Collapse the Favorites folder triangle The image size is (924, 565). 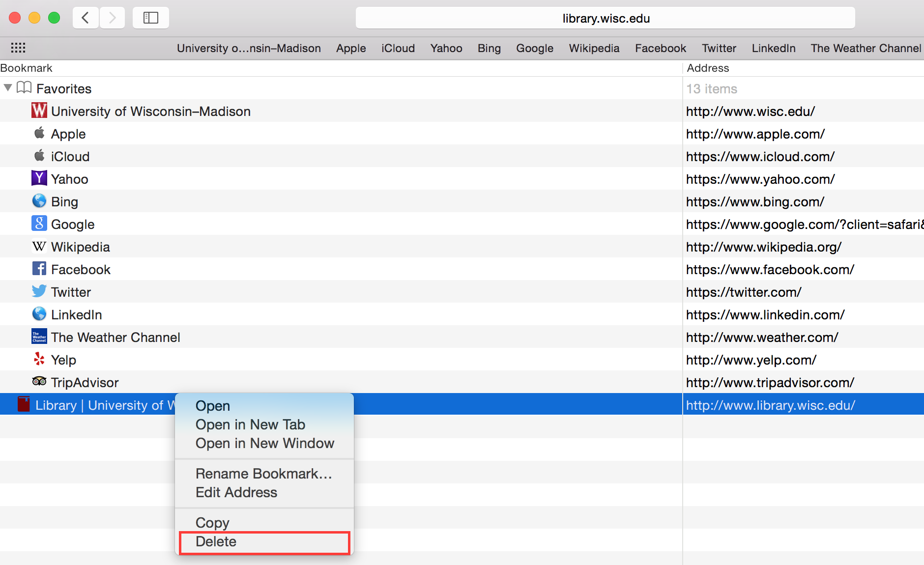[x=8, y=88]
